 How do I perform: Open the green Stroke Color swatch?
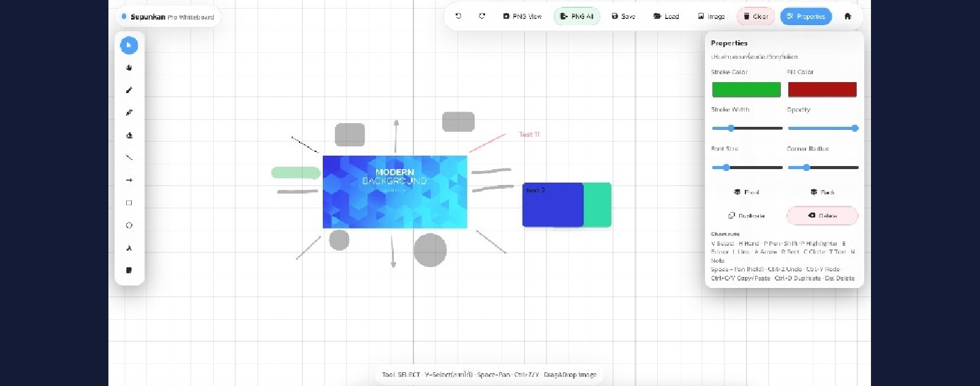point(746,89)
